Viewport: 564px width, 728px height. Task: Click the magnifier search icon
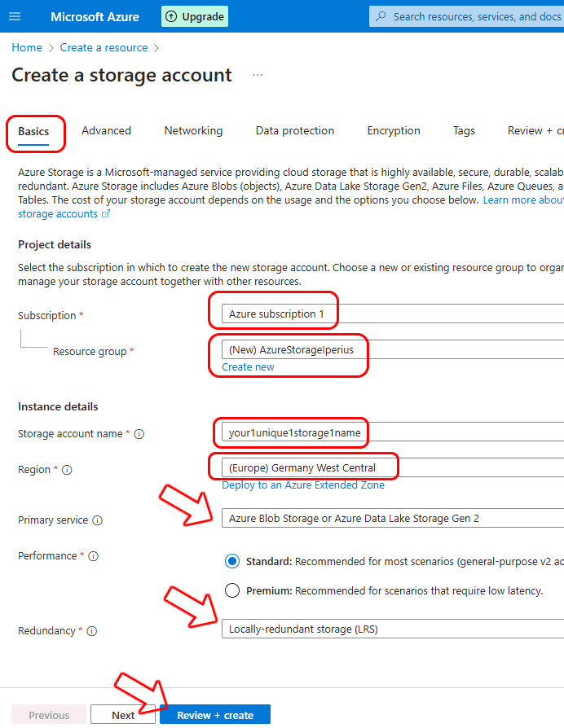[381, 17]
